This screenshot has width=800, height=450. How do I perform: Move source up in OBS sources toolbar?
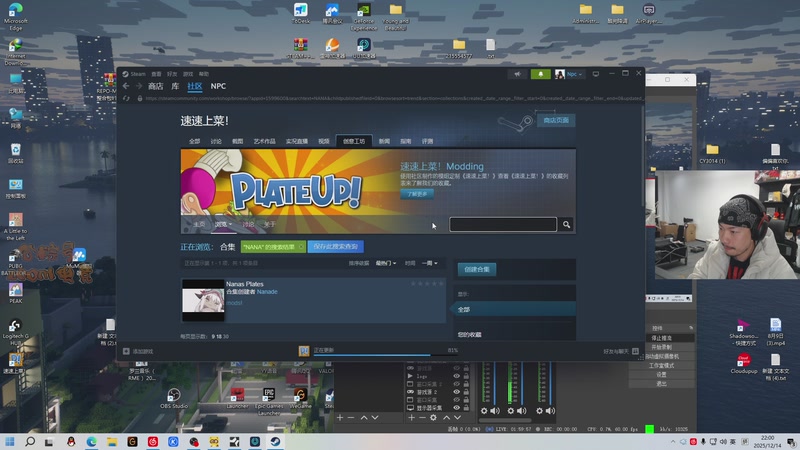446,417
